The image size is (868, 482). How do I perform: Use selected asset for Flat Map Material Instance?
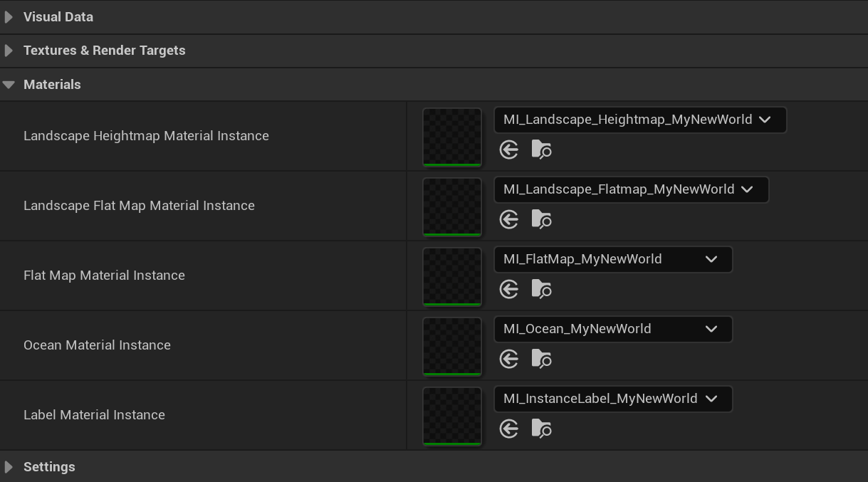[509, 289]
